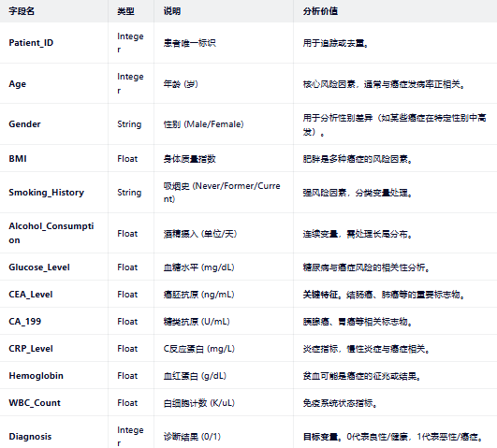Image resolution: width=497 pixels, height=448 pixels.
Task: Click the 性别 (Male/Female) description cell
Action: coord(203,124)
